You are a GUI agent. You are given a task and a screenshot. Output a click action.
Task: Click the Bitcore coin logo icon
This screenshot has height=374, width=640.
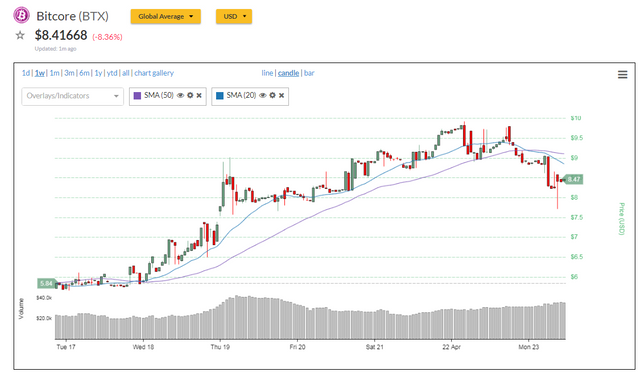point(21,15)
